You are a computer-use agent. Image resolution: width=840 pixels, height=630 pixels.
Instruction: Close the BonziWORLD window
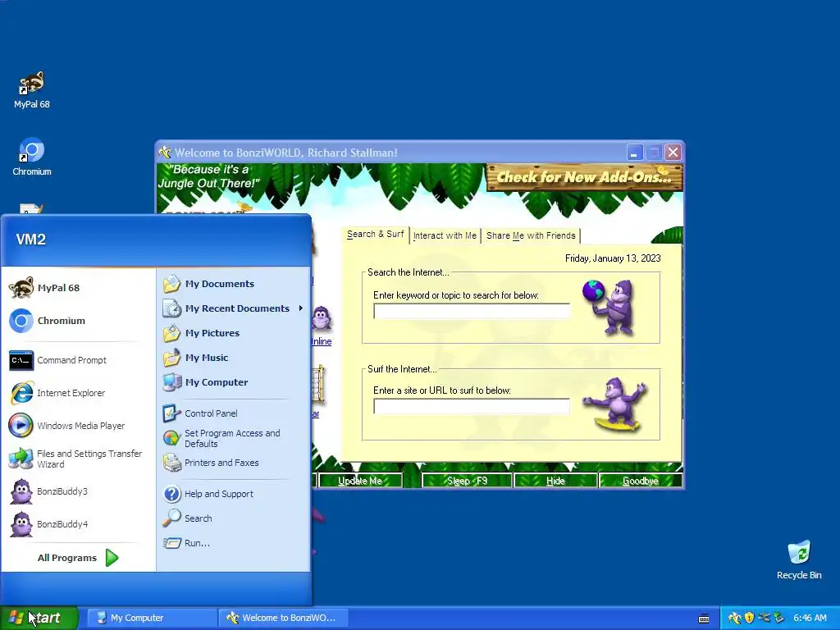673,153
